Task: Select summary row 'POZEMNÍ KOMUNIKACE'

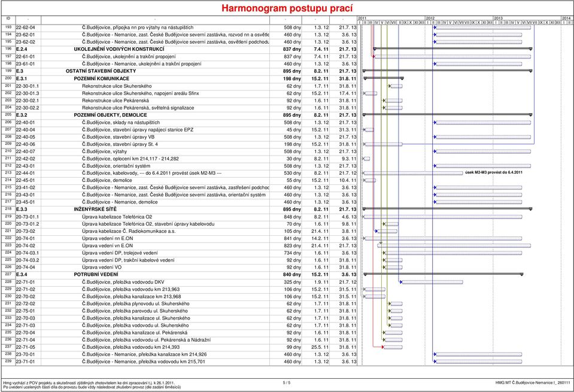Action: (x=180, y=78)
